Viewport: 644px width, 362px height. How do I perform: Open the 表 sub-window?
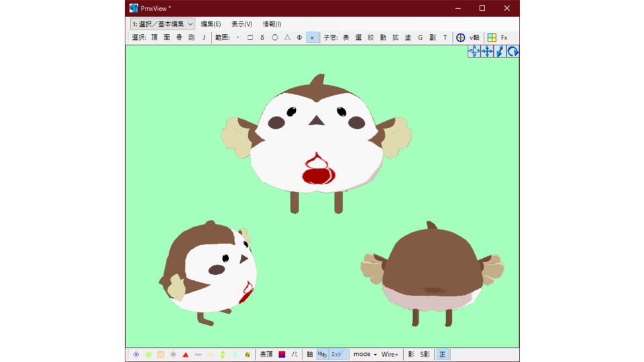346,38
